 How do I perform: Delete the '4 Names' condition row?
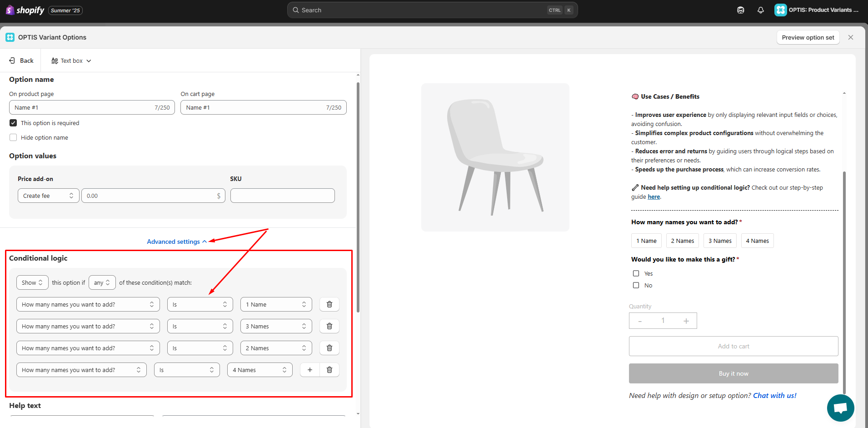[329, 370]
